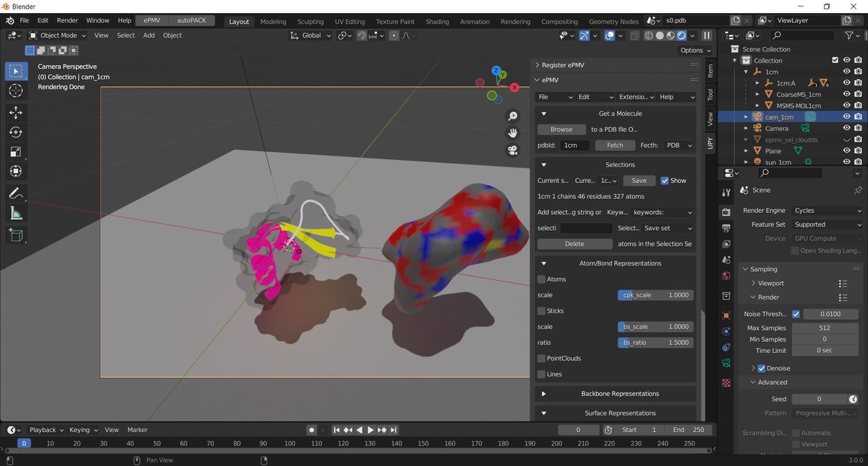Open the Object properties tab
The image size is (868, 466).
pos(726,316)
